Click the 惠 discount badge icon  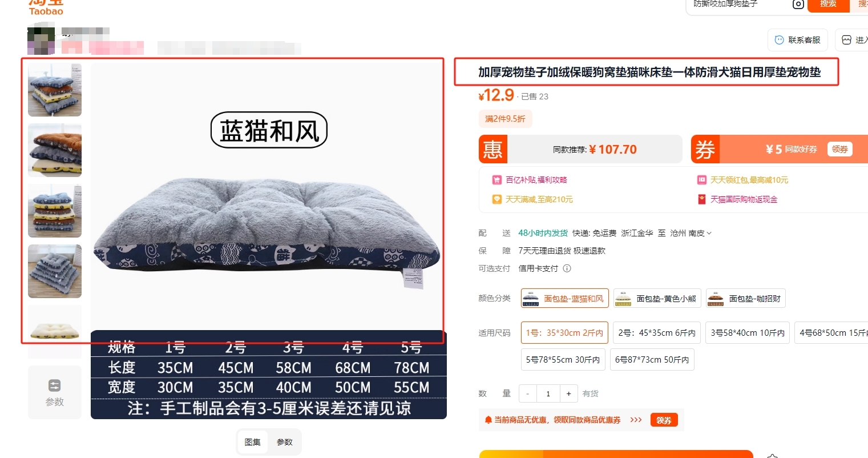click(493, 150)
